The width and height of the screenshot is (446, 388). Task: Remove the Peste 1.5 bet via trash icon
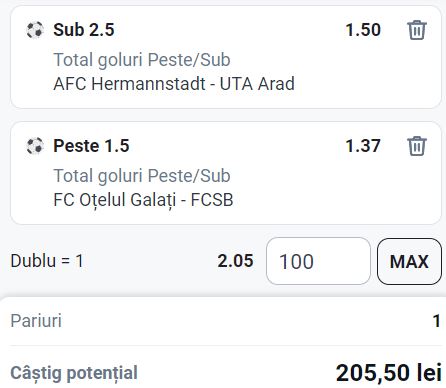pos(417,146)
